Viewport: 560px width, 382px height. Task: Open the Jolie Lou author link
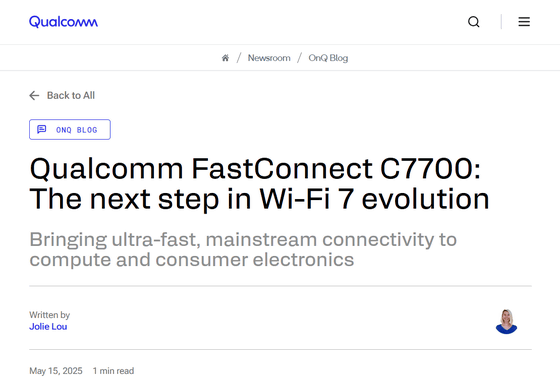pyautogui.click(x=48, y=327)
